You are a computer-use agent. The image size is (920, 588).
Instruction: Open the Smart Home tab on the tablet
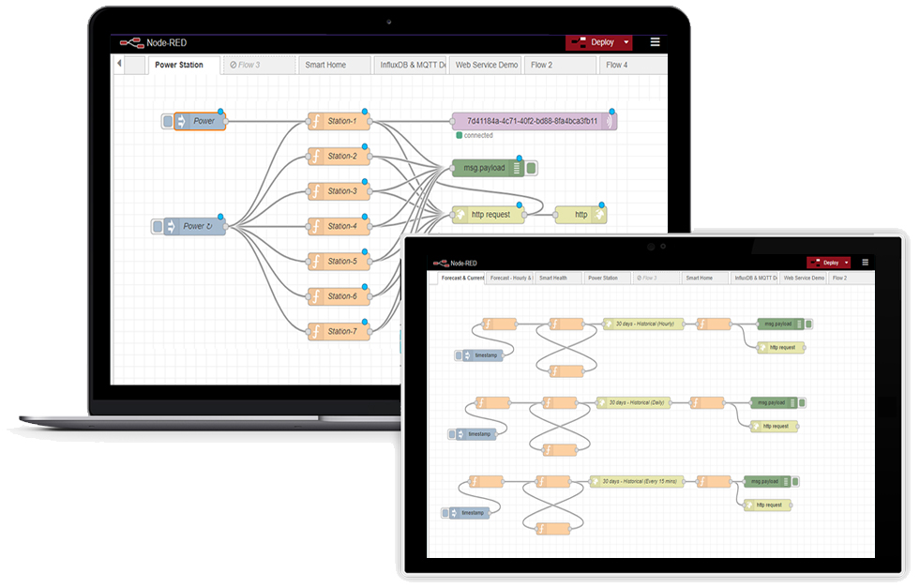[x=704, y=279]
